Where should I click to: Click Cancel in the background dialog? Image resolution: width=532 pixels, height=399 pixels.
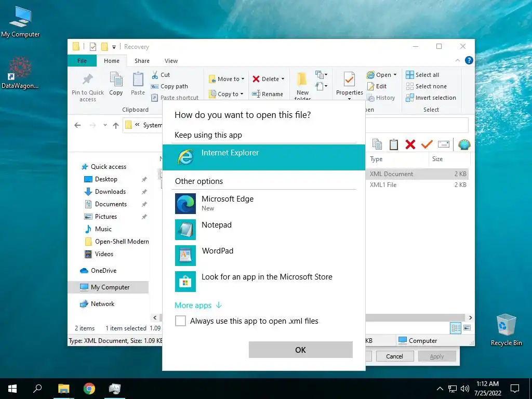click(x=394, y=356)
